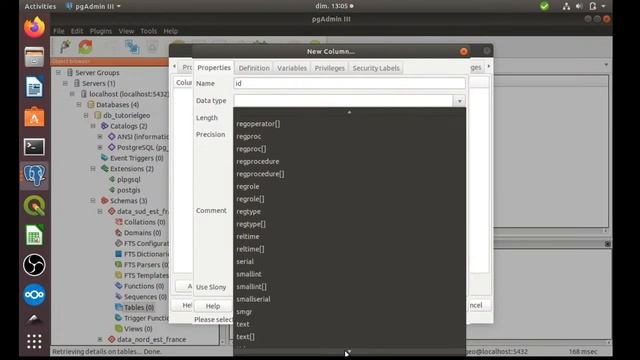
Task: Launch QGIS from the dock
Action: (x=34, y=205)
